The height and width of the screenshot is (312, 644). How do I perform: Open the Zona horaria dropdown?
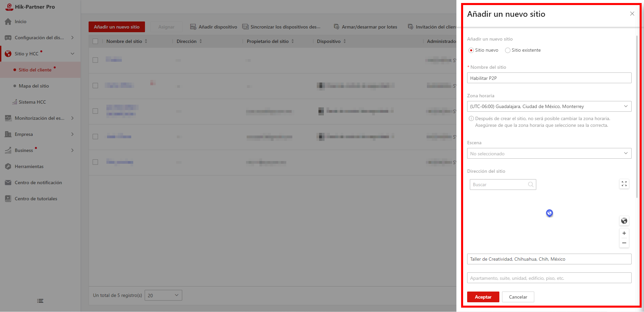tap(549, 106)
